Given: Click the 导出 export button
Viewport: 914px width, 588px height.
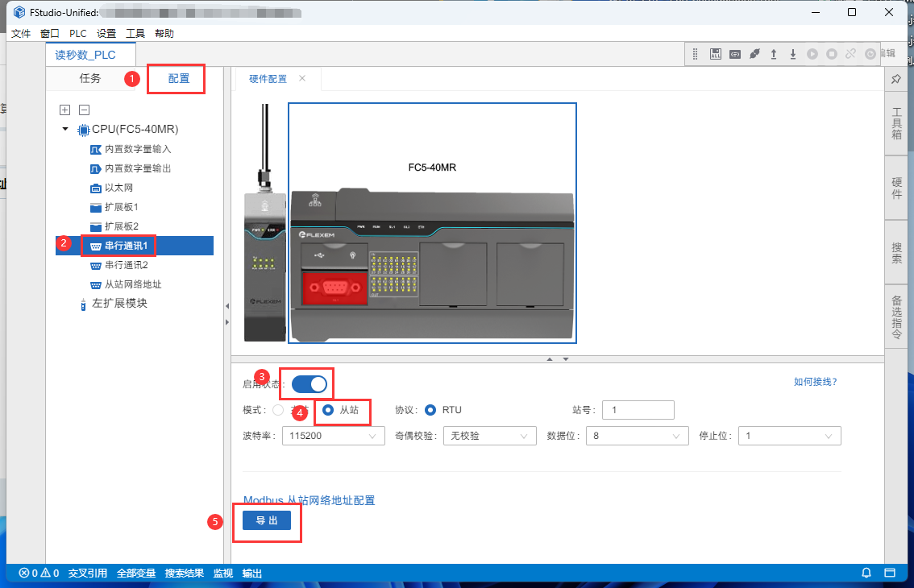Looking at the screenshot, I should tap(267, 520).
